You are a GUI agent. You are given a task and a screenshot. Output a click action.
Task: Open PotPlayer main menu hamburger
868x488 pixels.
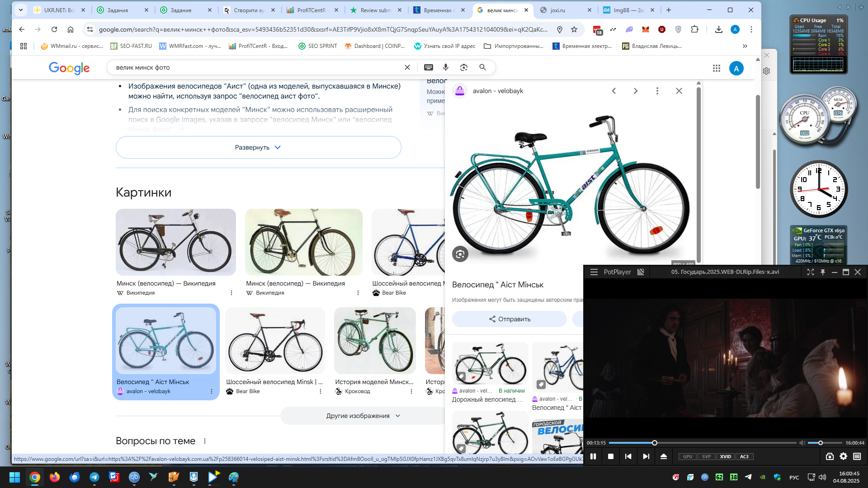pyautogui.click(x=594, y=272)
